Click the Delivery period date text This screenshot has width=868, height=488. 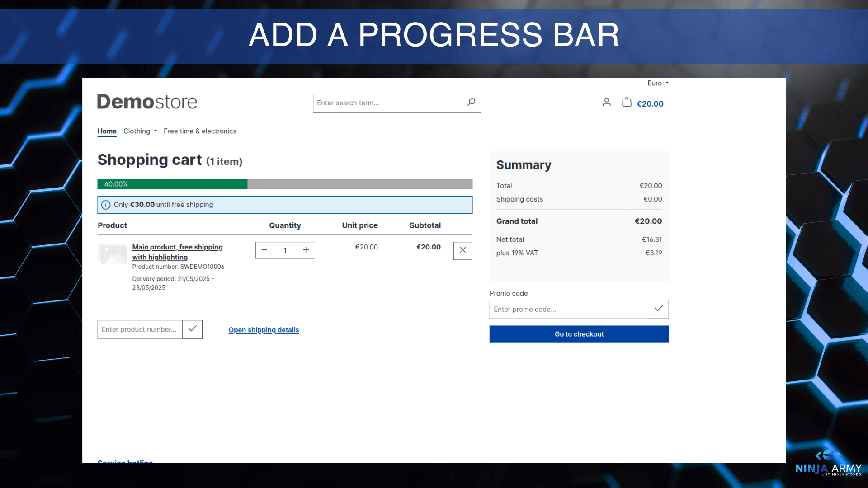(173, 283)
